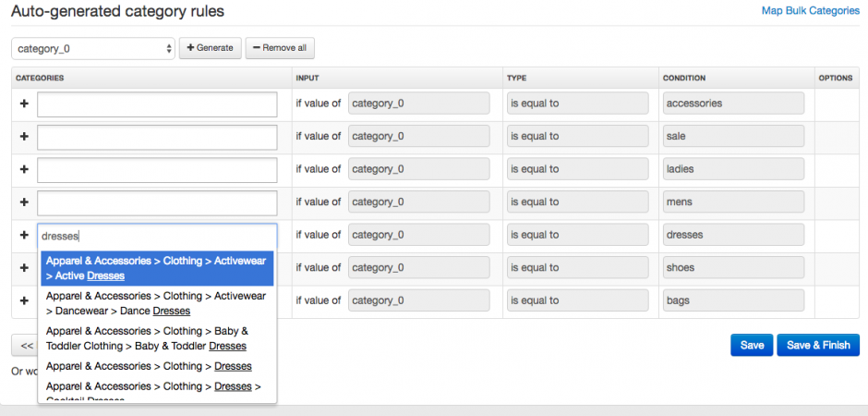Click the previous page << button

pyautogui.click(x=26, y=346)
